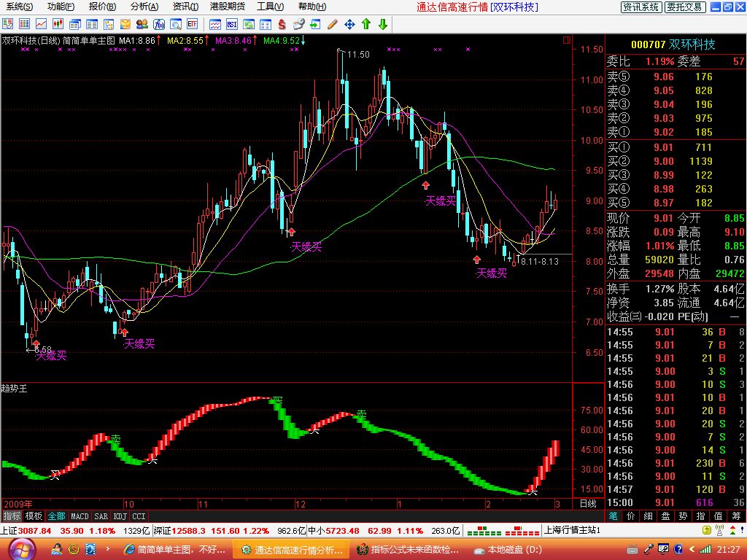Open the colored quote table icon
747x560 pixels.
pos(24,24)
